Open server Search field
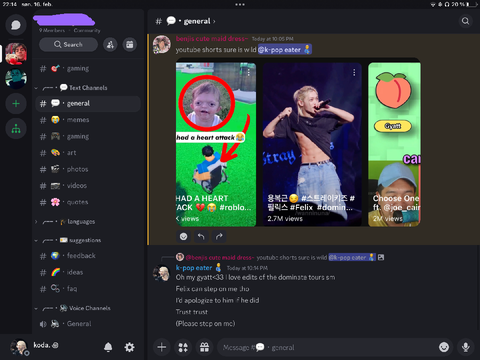Viewport: 480px width, 360px height. coord(68,44)
